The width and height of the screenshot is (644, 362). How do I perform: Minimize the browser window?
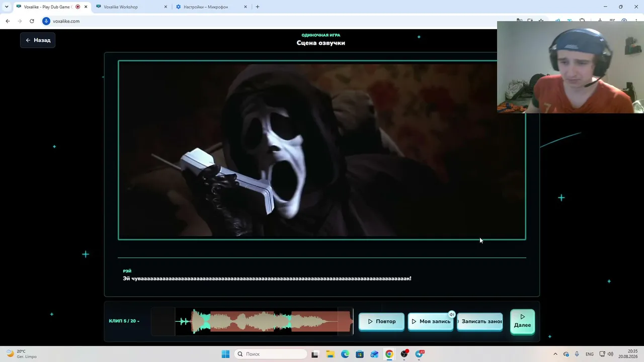pyautogui.click(x=605, y=7)
